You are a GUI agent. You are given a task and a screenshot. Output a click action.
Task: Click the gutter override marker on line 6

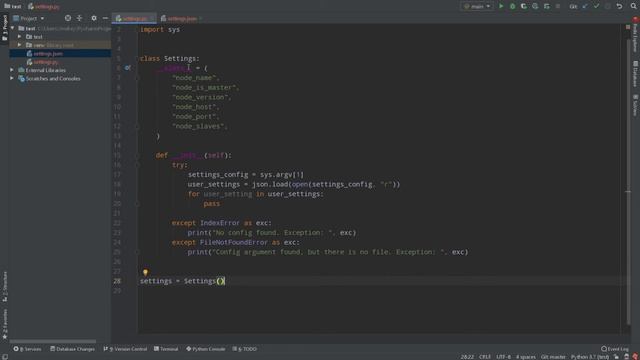127,68
